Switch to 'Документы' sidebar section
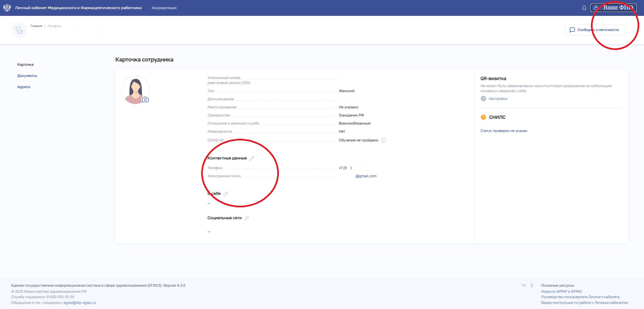Screen dimensions: 644x309 point(27,76)
